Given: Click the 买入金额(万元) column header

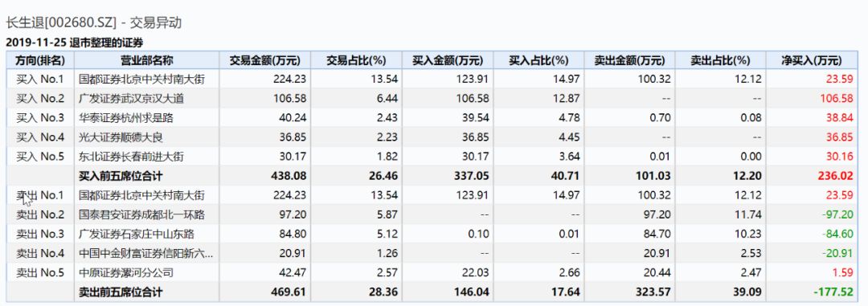Looking at the screenshot, I should (x=448, y=60).
